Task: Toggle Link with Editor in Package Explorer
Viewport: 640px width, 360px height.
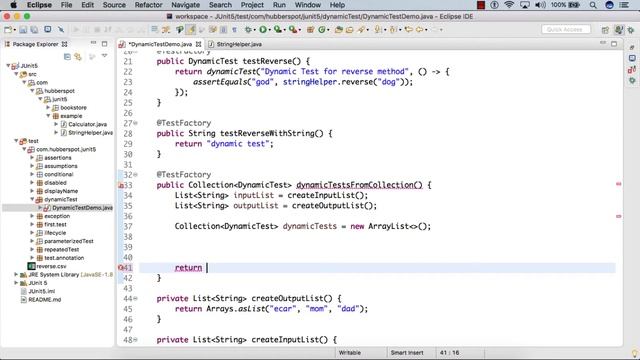Action: (x=78, y=57)
